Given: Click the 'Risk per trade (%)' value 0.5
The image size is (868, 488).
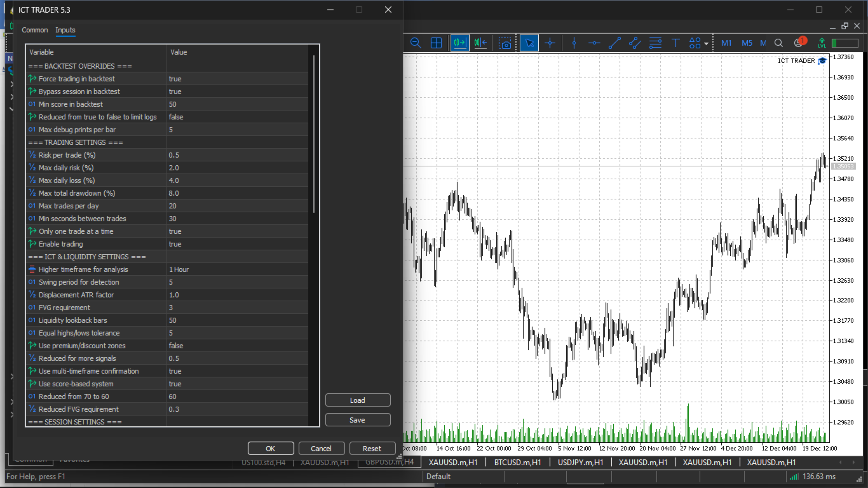Looking at the screenshot, I should coord(238,155).
